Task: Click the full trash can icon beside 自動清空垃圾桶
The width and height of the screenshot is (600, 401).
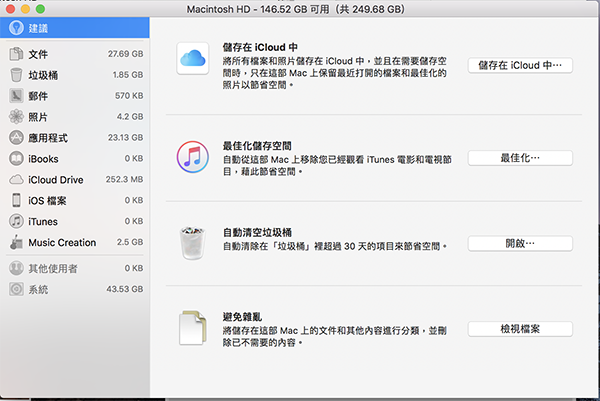Action: tap(192, 243)
